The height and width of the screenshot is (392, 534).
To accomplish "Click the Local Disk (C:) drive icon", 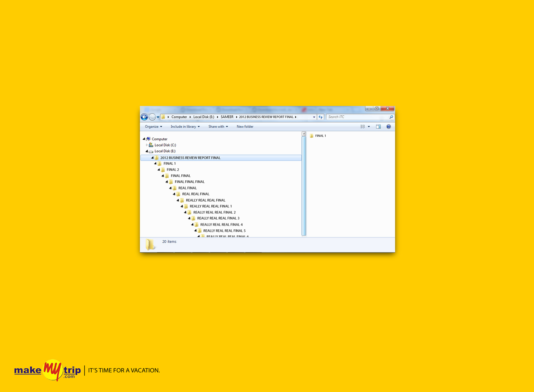I will (151, 145).
